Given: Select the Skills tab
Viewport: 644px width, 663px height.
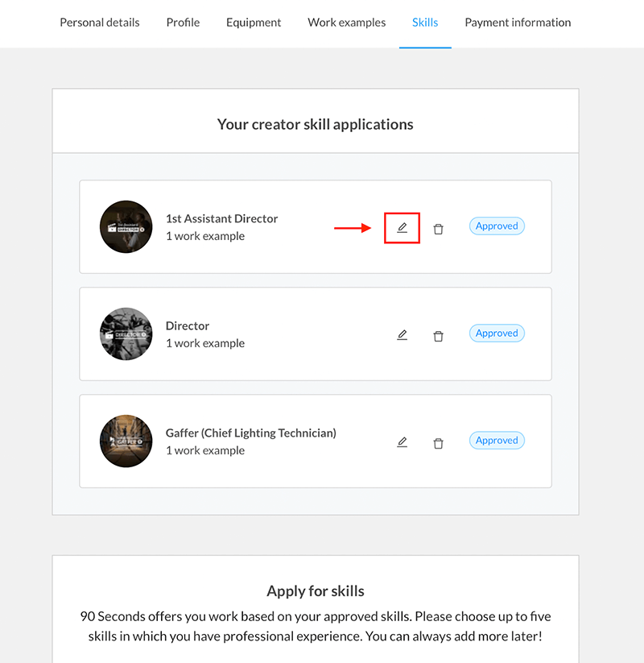Looking at the screenshot, I should pyautogui.click(x=425, y=23).
